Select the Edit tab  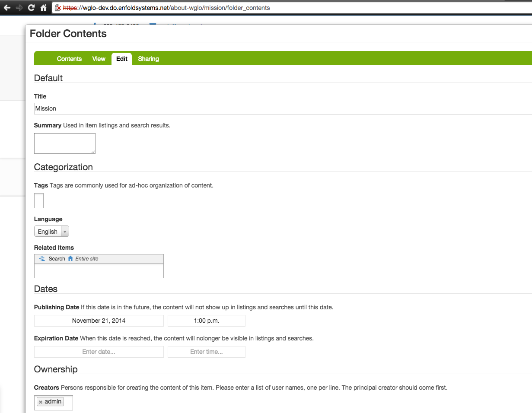pos(122,59)
